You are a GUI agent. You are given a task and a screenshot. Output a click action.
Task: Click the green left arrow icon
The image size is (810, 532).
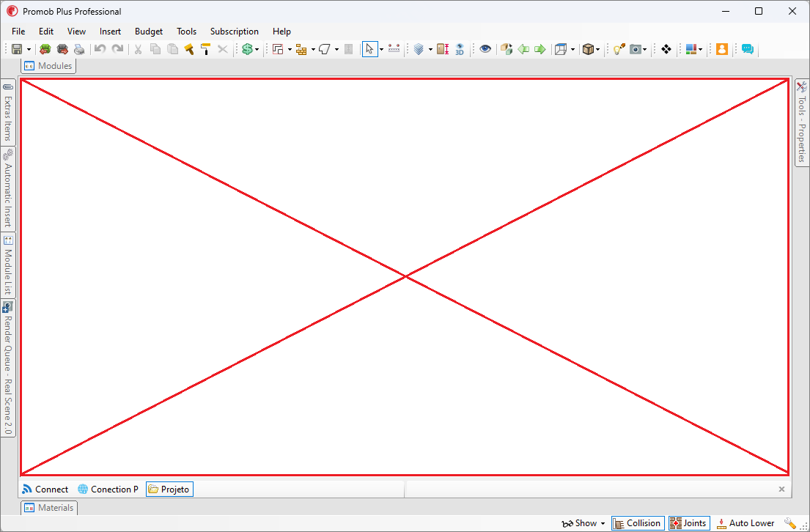(523, 49)
